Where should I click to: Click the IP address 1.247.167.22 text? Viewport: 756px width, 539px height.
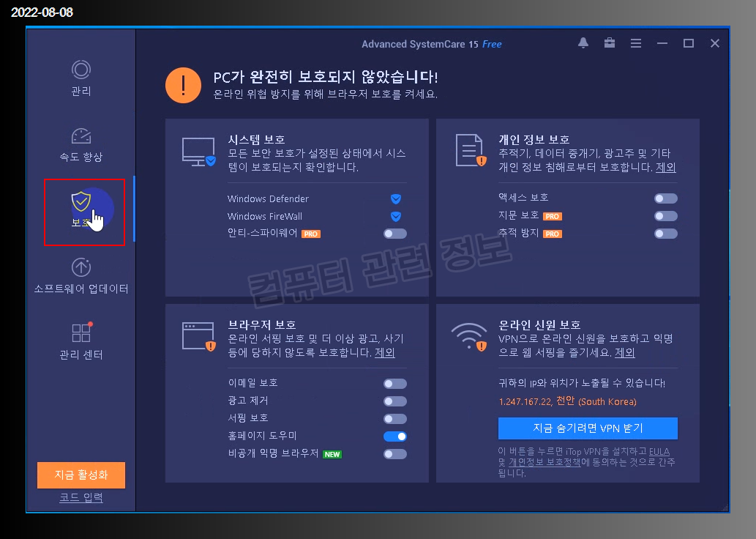click(x=525, y=402)
